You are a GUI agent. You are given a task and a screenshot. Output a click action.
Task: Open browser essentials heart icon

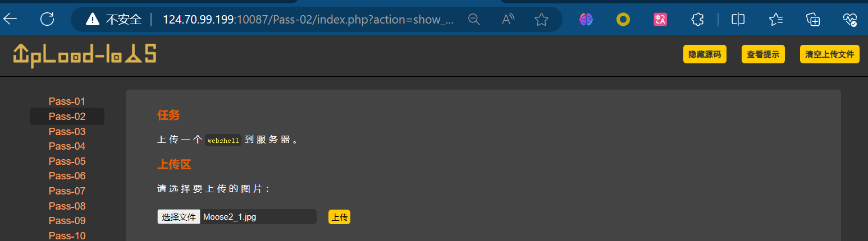850,20
